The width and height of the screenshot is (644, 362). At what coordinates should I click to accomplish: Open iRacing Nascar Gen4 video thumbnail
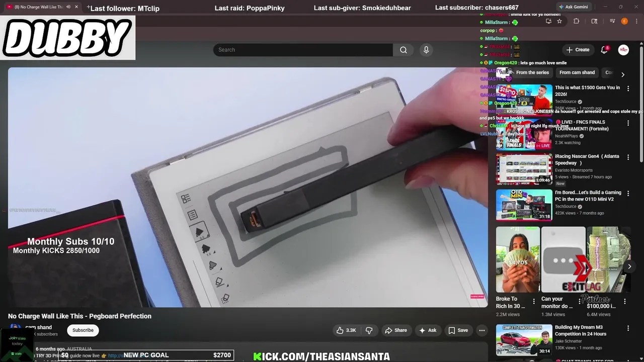tap(524, 169)
